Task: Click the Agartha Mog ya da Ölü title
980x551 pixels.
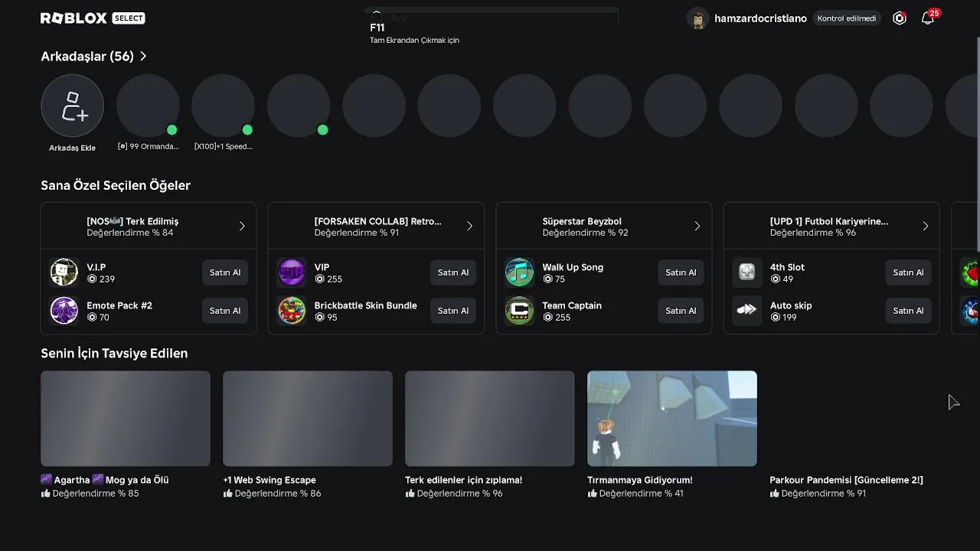Action: point(105,480)
